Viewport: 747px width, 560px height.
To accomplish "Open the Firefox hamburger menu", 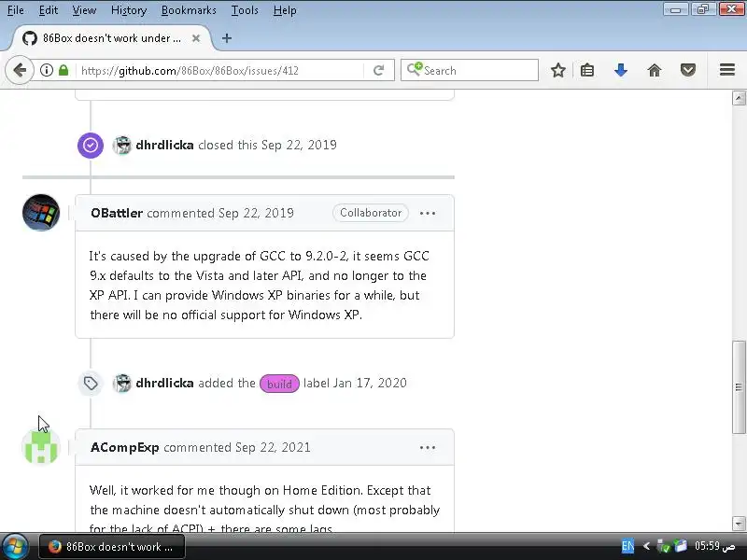I will click(x=727, y=70).
